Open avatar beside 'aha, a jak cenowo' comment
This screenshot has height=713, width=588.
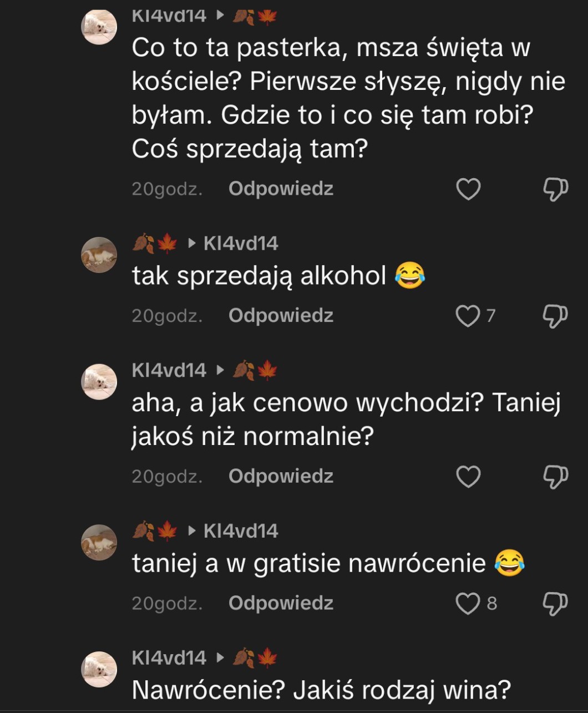[x=99, y=382]
